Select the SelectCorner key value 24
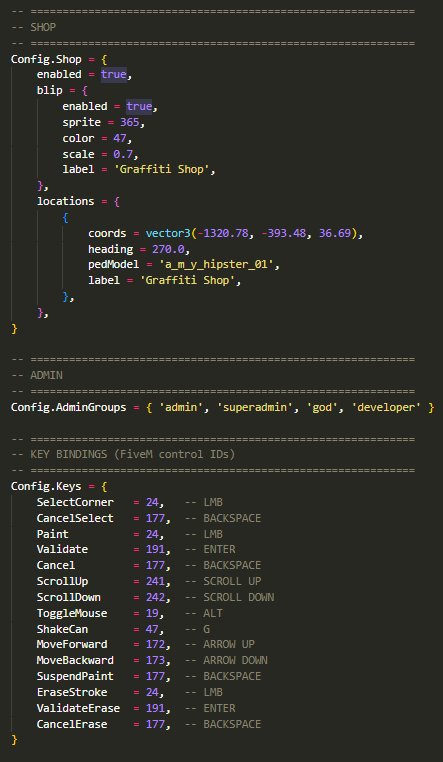 [x=152, y=502]
